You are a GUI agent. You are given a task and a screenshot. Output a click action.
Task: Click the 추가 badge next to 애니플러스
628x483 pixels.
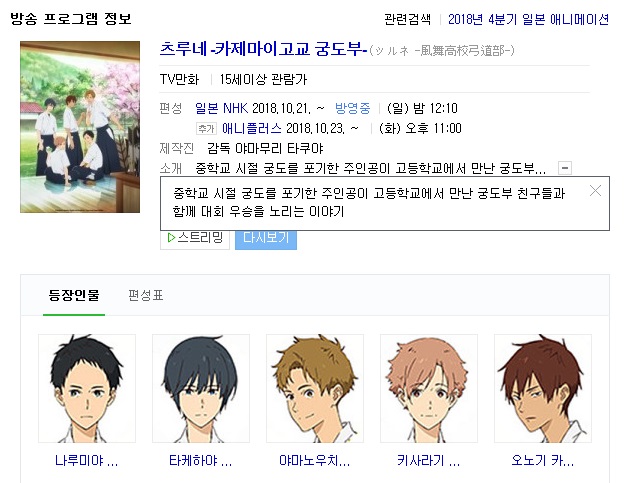(206, 129)
